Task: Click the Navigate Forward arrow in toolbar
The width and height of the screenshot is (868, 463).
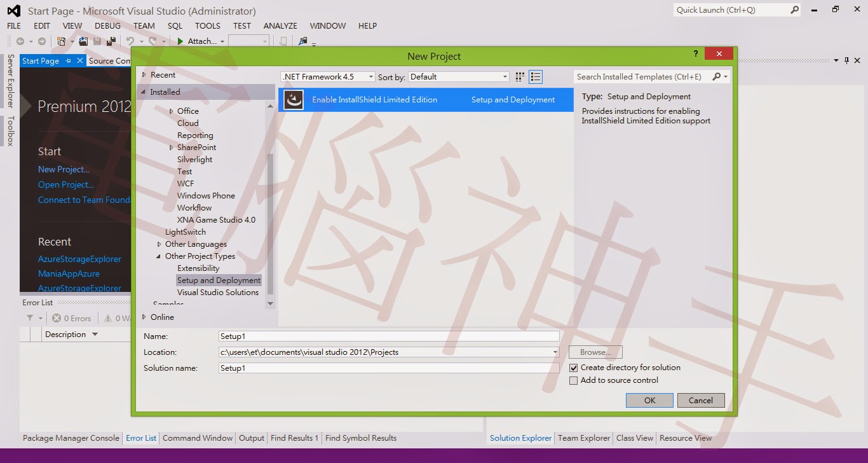Action: [x=42, y=41]
